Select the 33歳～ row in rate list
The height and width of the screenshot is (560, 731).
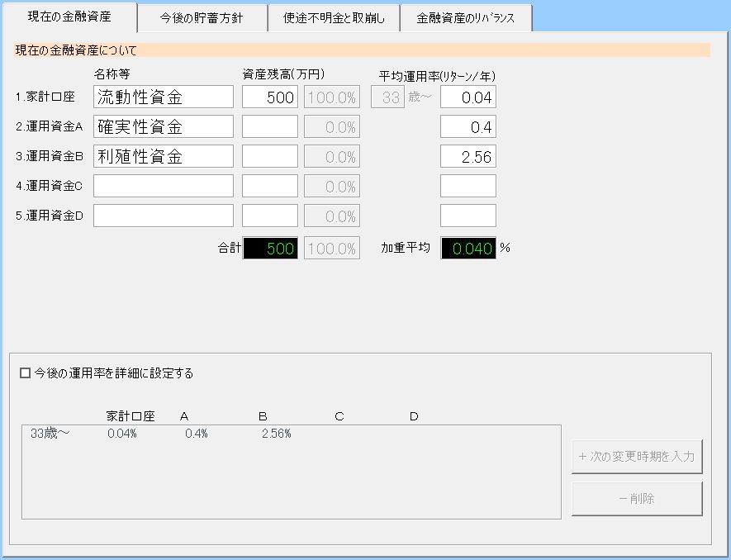click(165, 434)
